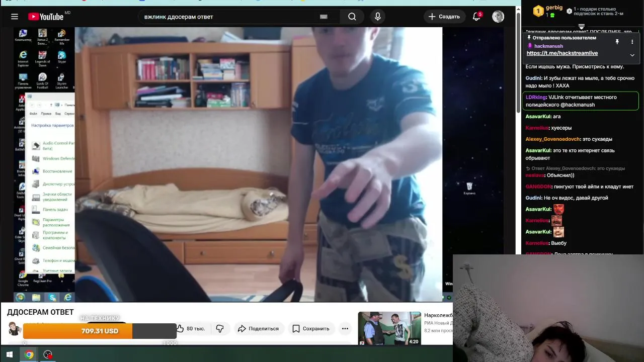Click Gudini username on 'Не оч видос' message
This screenshot has height=362, width=644.
pyautogui.click(x=533, y=198)
